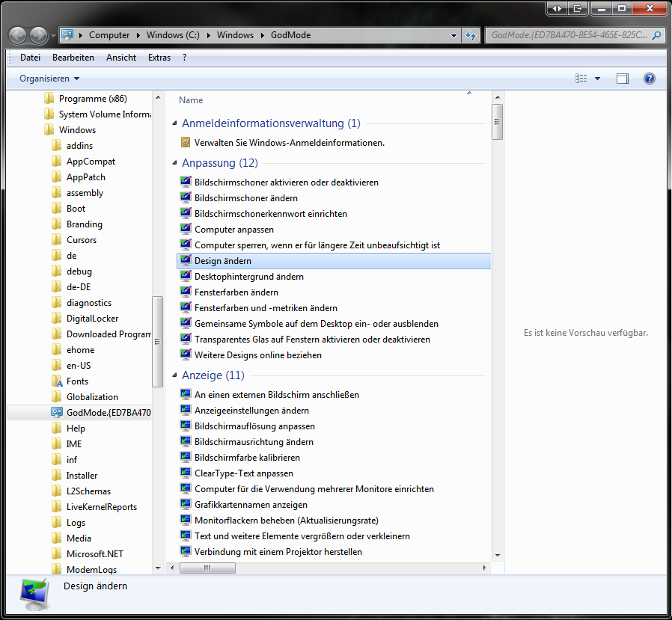Screen dimensions: 672x620
Task: Open Gemeinsame Symbole auf dem Desktop ein- oder ausblenden
Action: [x=317, y=324]
